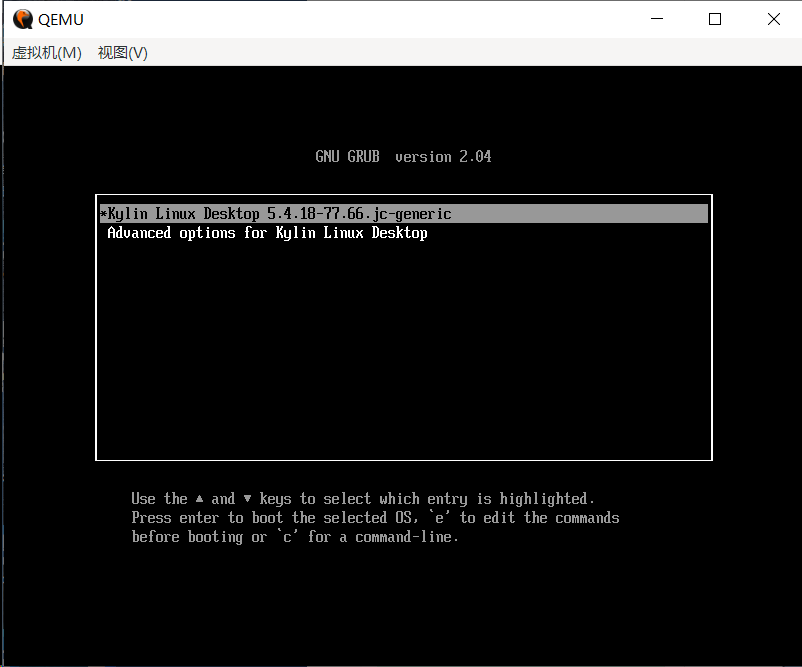Minimize the QEMU window
Image resolution: width=802 pixels, height=667 pixels.
tap(657, 19)
